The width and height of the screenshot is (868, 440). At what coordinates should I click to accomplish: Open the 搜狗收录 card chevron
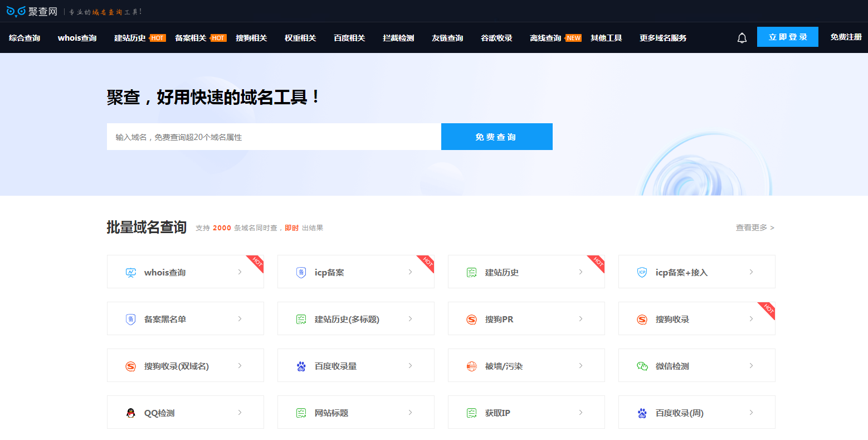(x=751, y=318)
